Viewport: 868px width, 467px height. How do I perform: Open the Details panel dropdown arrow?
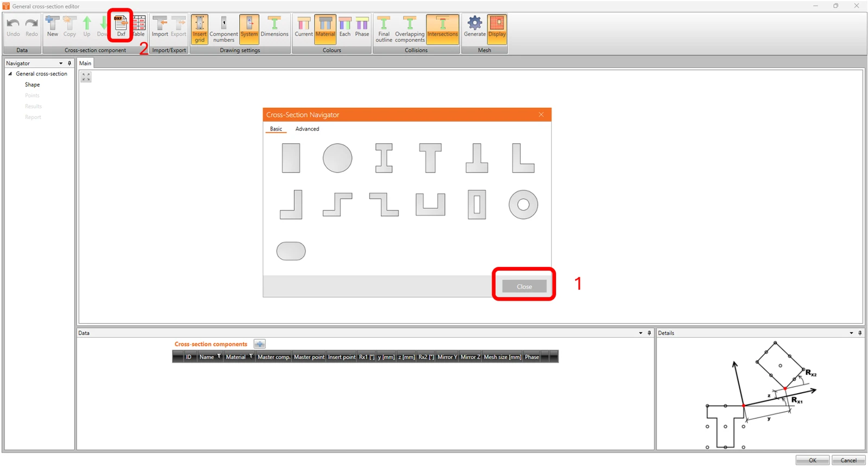click(851, 333)
